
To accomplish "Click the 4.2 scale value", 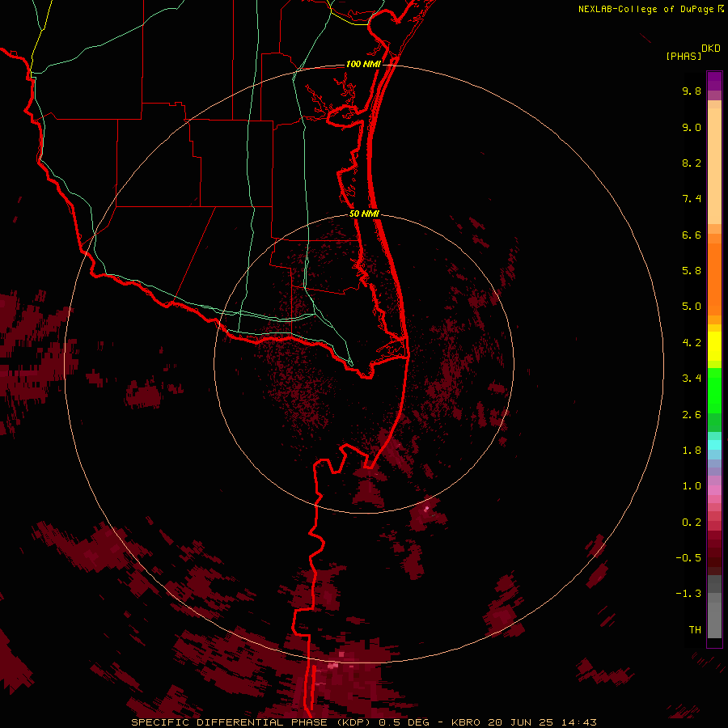I will click(692, 343).
